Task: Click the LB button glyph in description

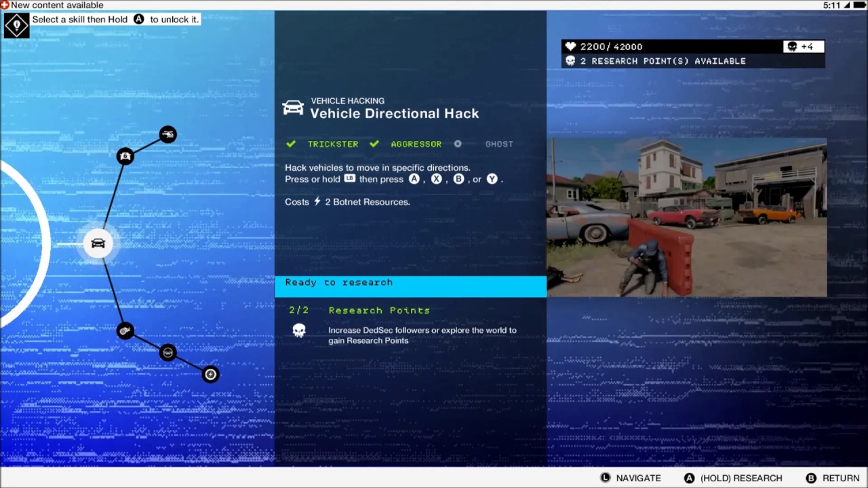Action: tap(350, 179)
